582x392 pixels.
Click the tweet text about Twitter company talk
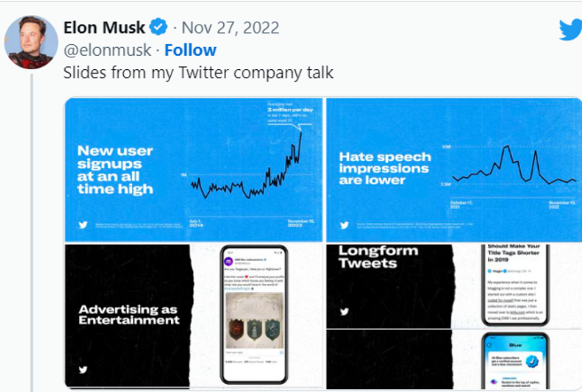198,73
